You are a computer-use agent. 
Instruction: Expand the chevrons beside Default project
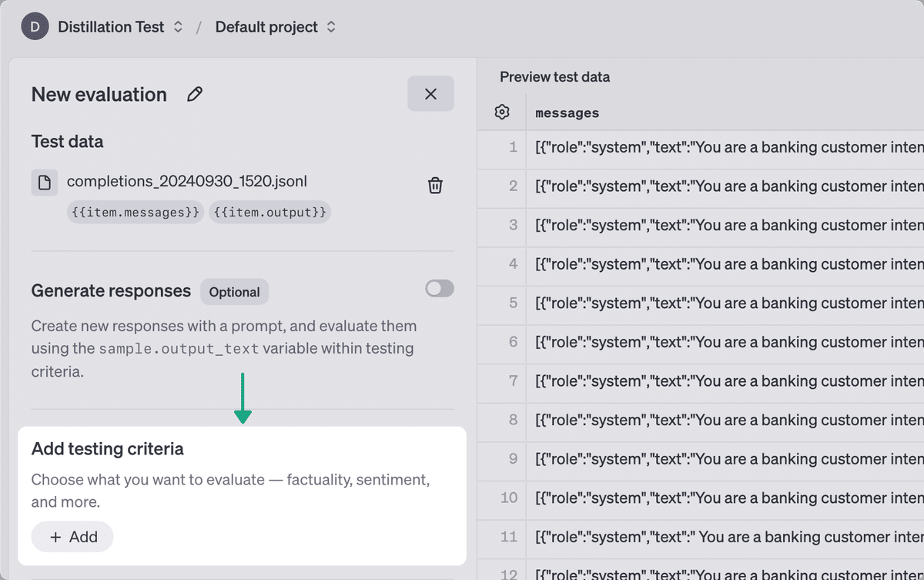point(331,26)
